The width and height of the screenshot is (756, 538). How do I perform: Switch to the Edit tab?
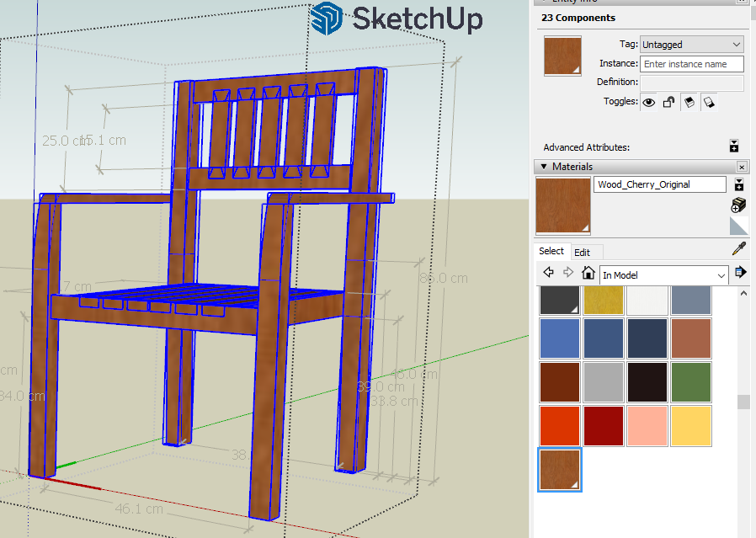[x=582, y=253]
